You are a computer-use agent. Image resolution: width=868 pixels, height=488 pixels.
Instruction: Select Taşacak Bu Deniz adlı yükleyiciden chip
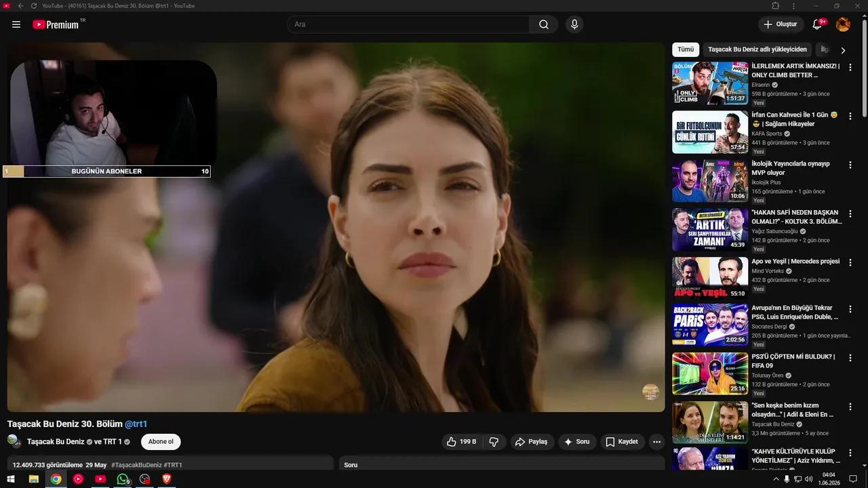(x=757, y=49)
